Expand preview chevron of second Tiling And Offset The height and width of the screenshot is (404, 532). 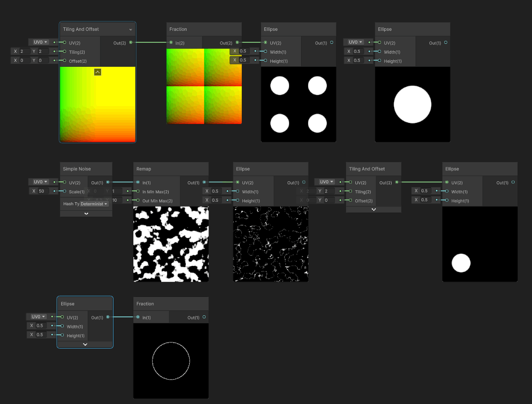click(374, 209)
